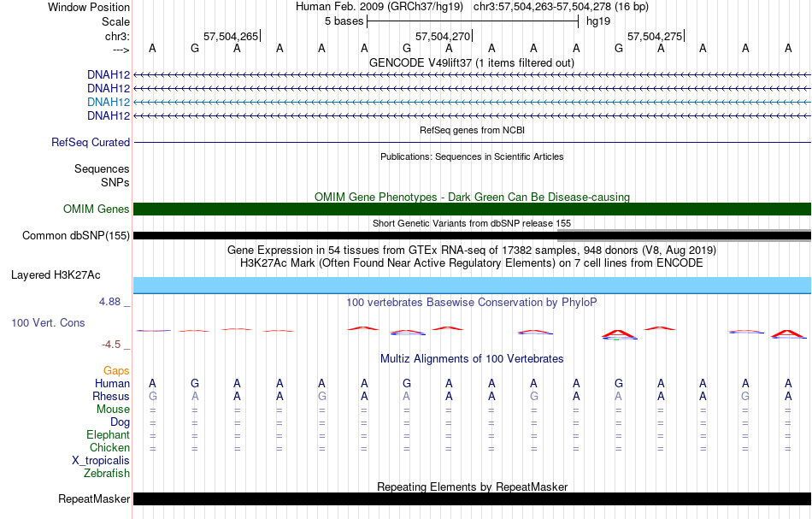Select the light-blue DNAH12 transcript label
The image size is (812, 519).
coord(109,102)
